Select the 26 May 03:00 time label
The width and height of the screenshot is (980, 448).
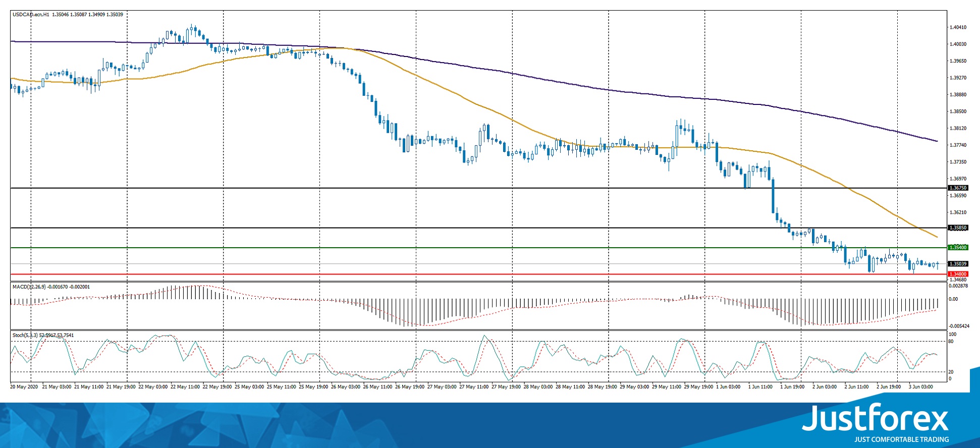pyautogui.click(x=346, y=387)
